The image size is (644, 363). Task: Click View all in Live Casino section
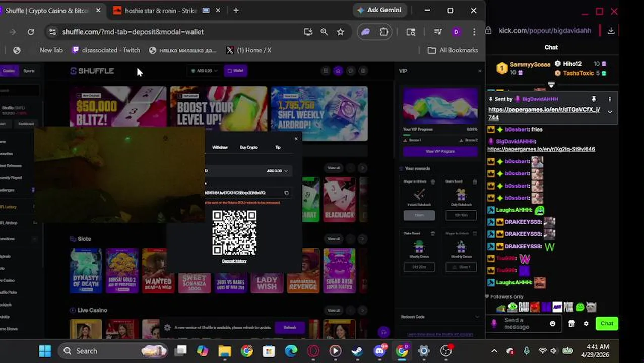[334, 310]
